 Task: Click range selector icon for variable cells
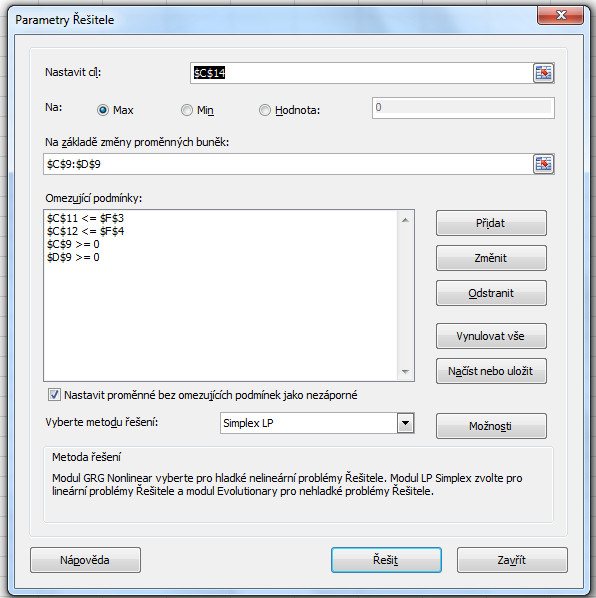pyautogui.click(x=543, y=164)
